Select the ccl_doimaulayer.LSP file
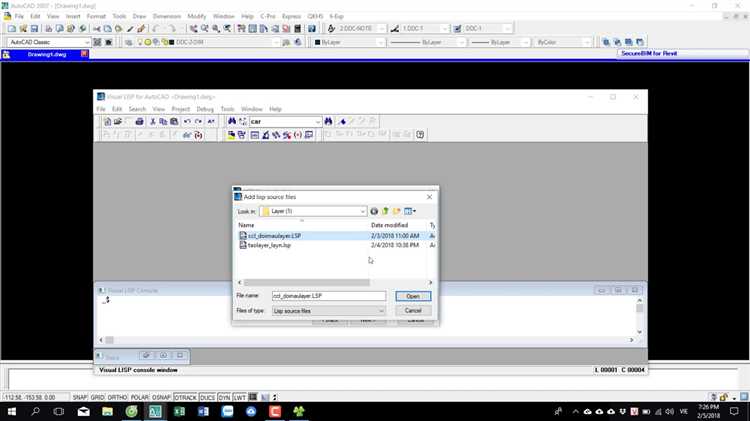 pyautogui.click(x=275, y=236)
